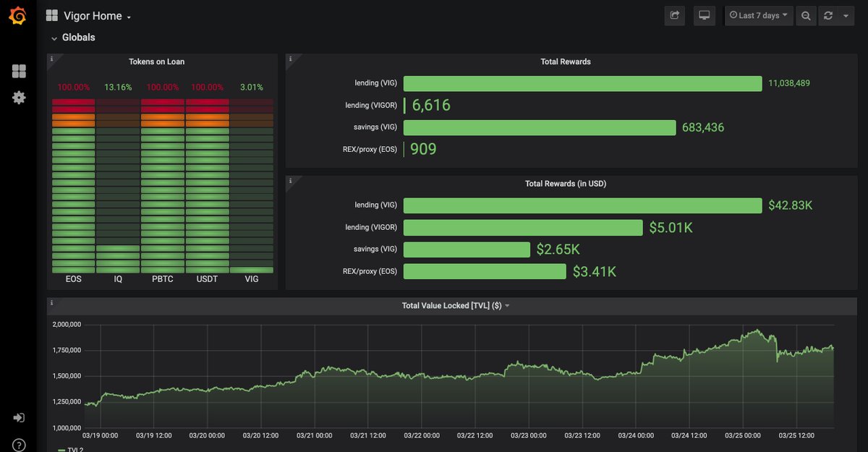Image resolution: width=868 pixels, height=452 pixels.
Task: Open the Dashboards grid icon in sidebar
Action: click(19, 71)
